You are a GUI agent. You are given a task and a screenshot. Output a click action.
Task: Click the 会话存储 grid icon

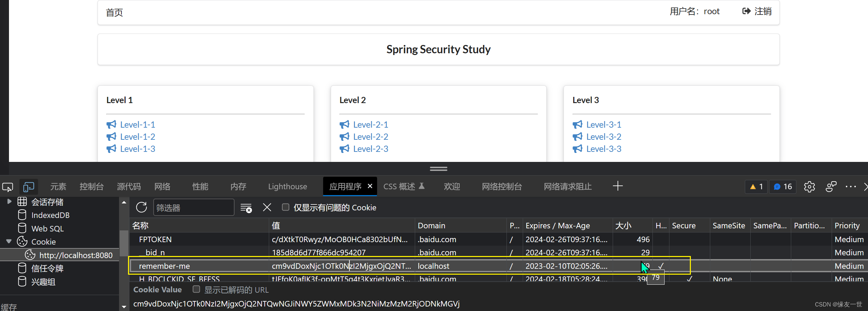click(22, 201)
